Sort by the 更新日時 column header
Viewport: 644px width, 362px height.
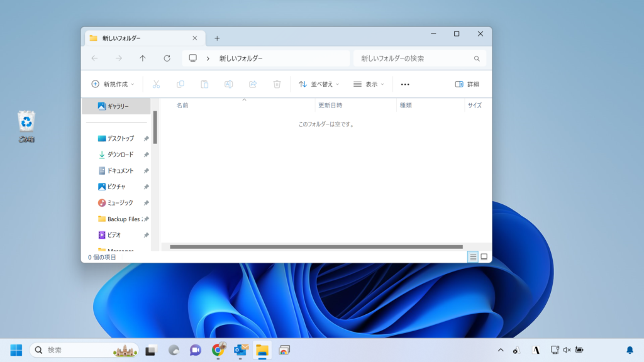(x=330, y=106)
